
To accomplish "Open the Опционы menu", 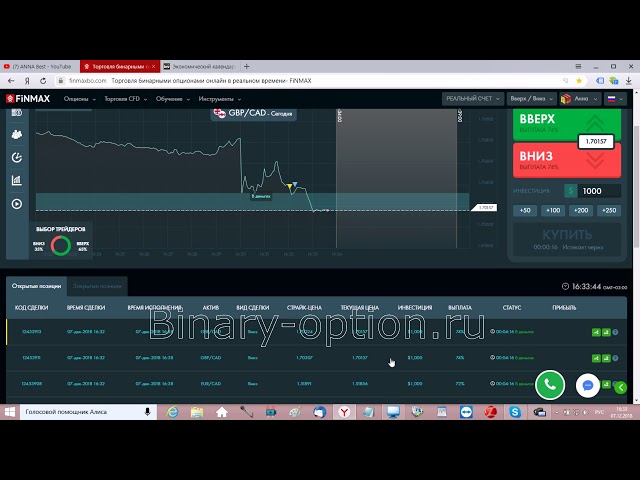I will 78,99.
